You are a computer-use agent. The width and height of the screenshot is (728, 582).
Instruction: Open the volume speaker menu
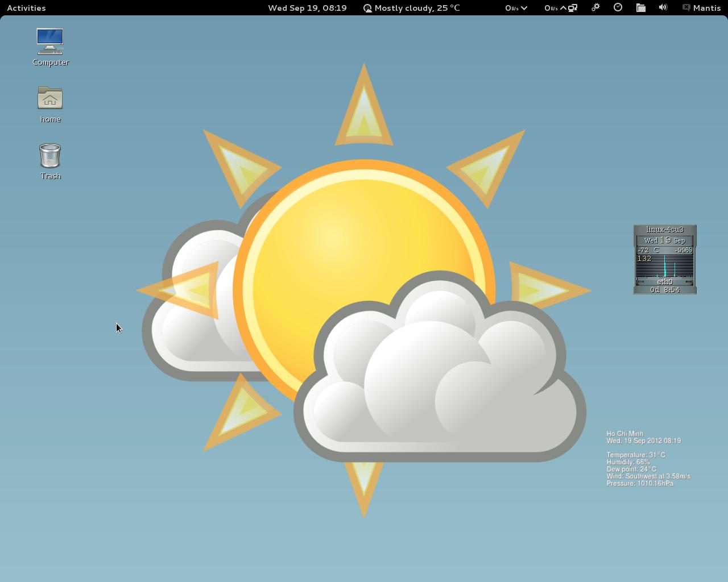pyautogui.click(x=663, y=8)
